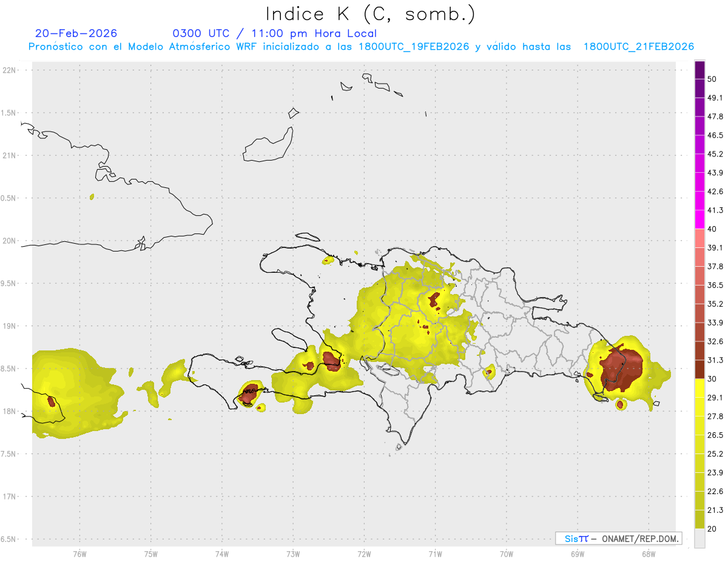
Task: Click the longitude label "72W"
Action: point(365,554)
